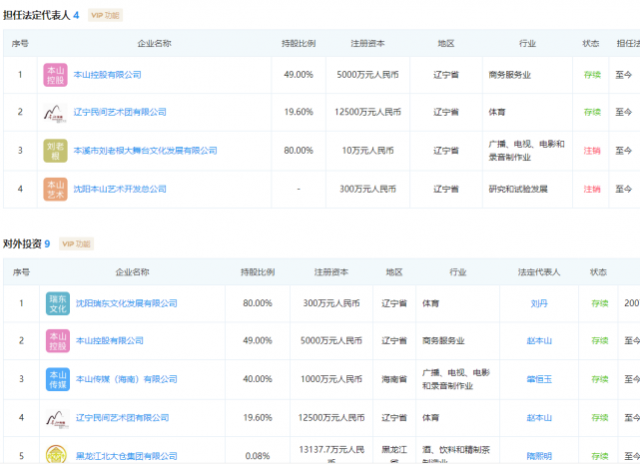Click the 对外投资 section heading
The width and height of the screenshot is (640, 464).
pos(22,244)
